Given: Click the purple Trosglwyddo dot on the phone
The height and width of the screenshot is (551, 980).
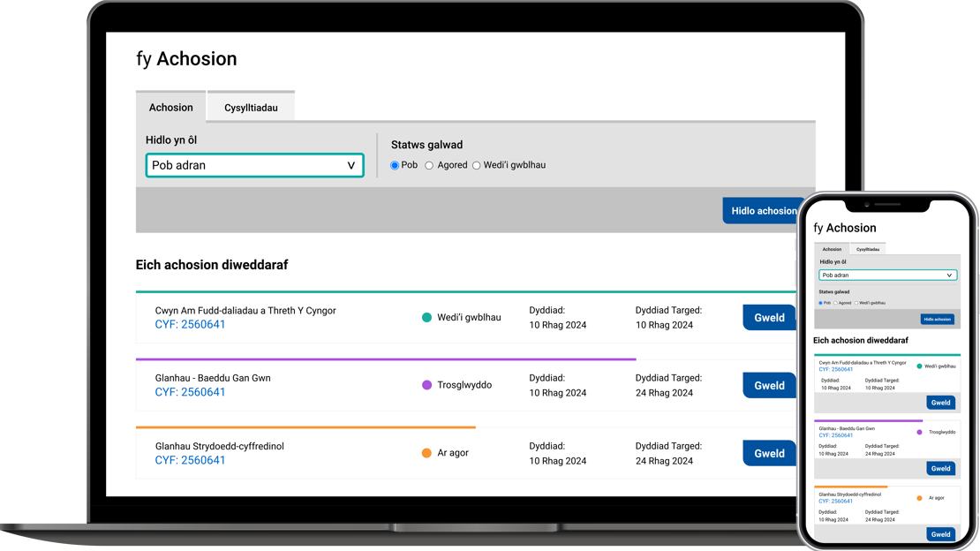Looking at the screenshot, I should tap(920, 432).
